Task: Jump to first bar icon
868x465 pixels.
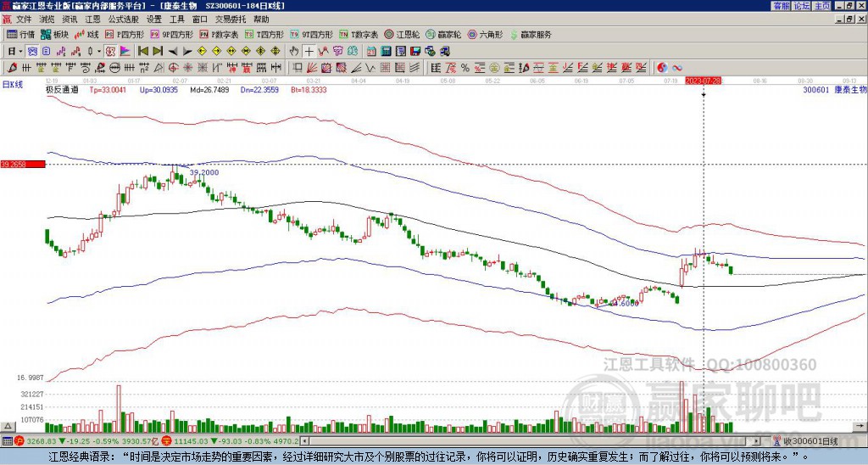Action: pyautogui.click(x=142, y=51)
